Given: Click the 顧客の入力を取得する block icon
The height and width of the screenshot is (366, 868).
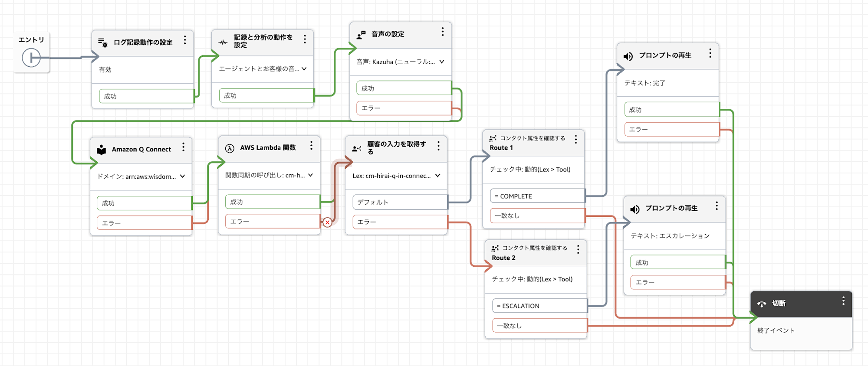Looking at the screenshot, I should point(357,148).
